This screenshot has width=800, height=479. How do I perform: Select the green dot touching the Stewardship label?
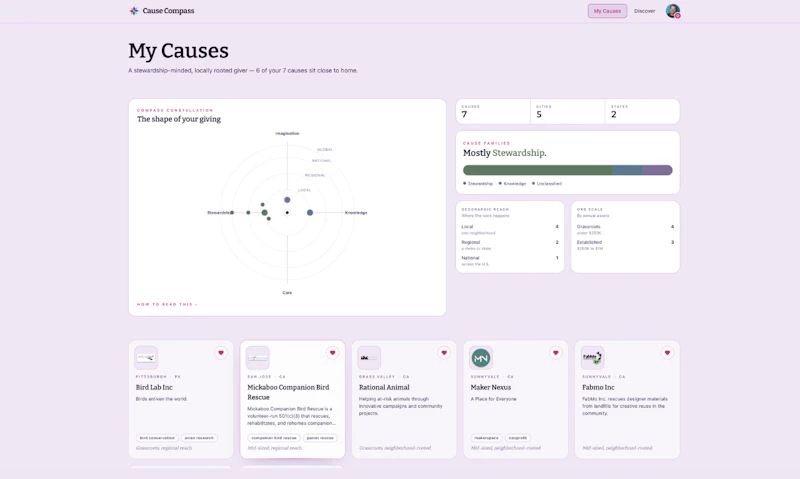232,212
